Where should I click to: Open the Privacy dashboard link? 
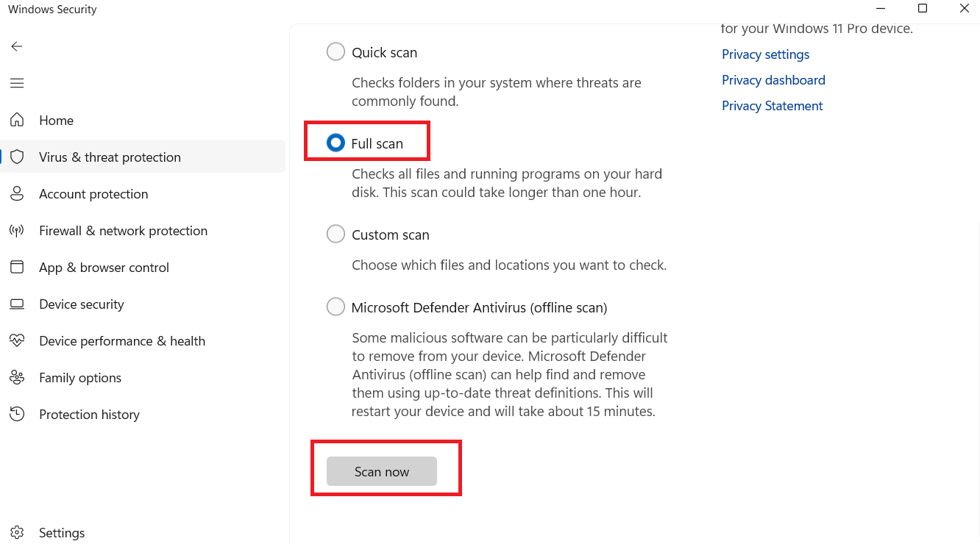pos(773,80)
